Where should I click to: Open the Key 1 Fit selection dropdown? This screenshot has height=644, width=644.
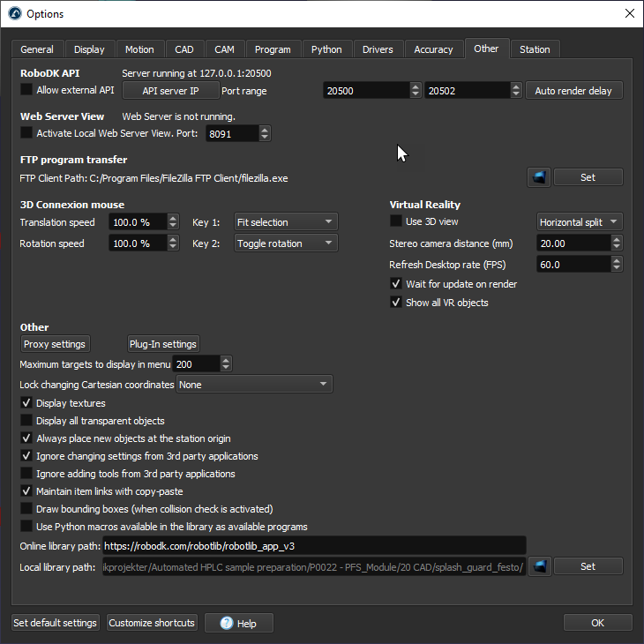[x=285, y=222]
